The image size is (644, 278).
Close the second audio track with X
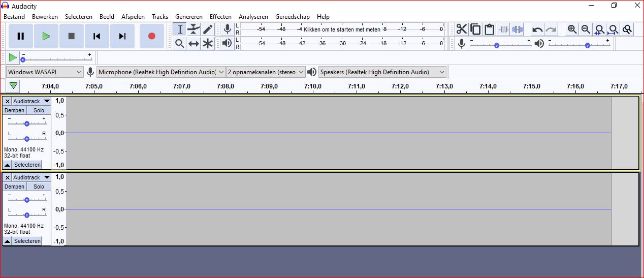[7, 177]
